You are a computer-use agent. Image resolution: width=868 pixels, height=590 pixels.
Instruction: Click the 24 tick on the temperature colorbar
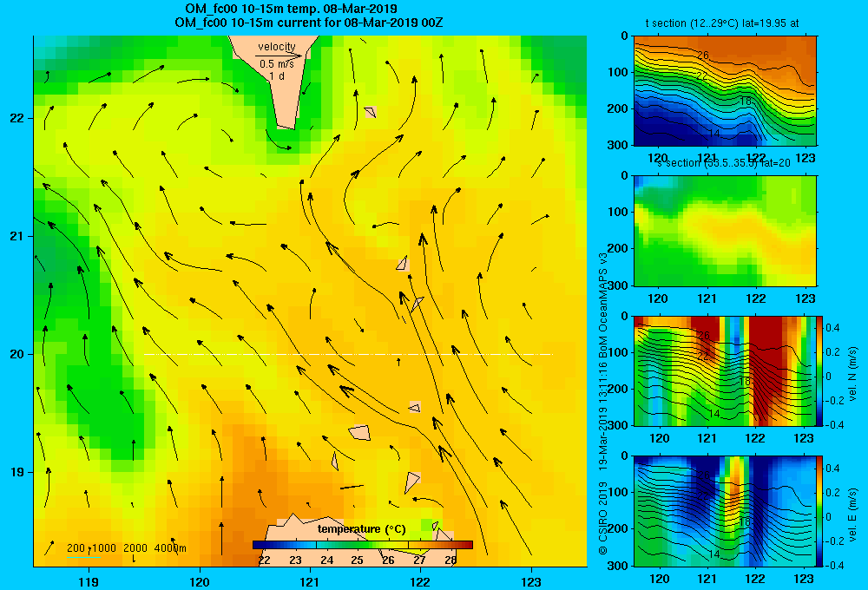click(x=326, y=560)
